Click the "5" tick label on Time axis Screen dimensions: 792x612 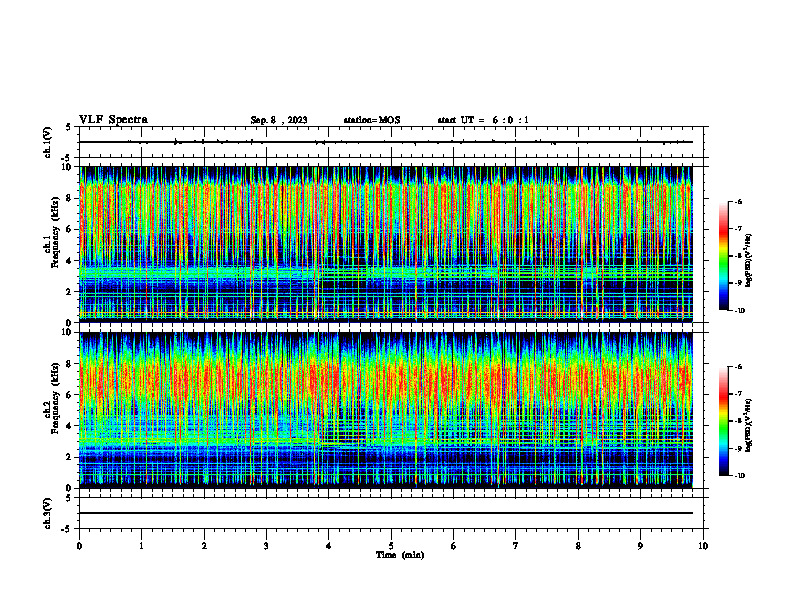(391, 546)
